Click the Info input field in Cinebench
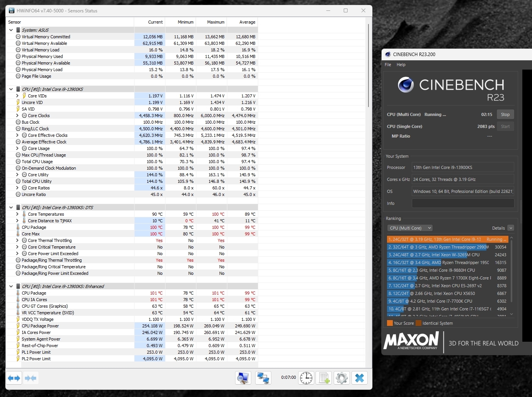The width and height of the screenshot is (532, 397). [x=463, y=203]
